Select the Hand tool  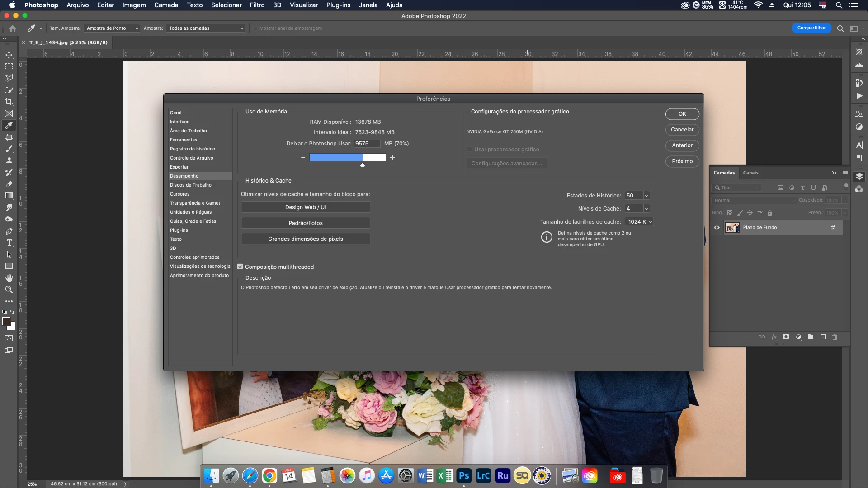tap(9, 278)
